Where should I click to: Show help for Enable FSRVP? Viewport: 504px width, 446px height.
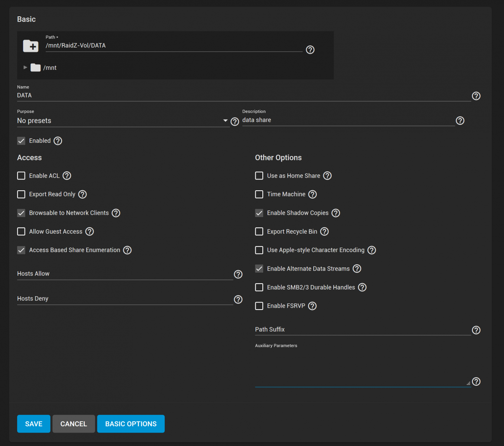(312, 306)
